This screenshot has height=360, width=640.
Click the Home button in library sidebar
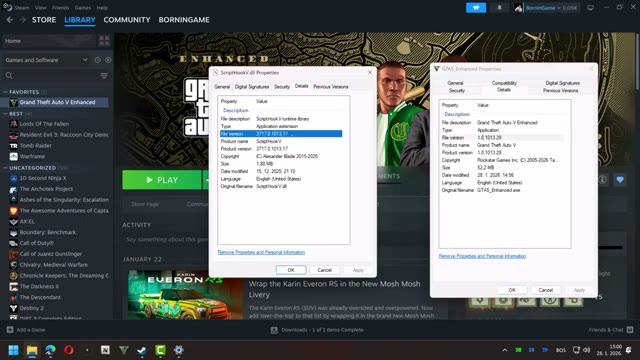tap(49, 41)
